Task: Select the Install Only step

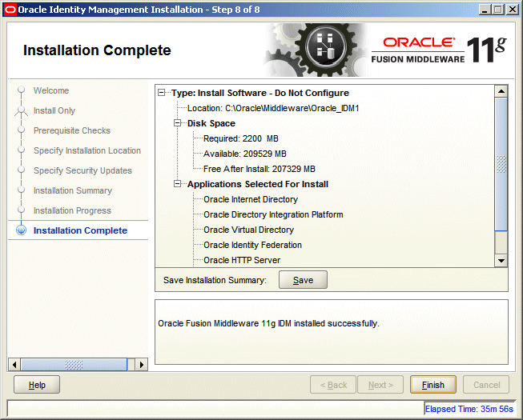Action: point(54,110)
